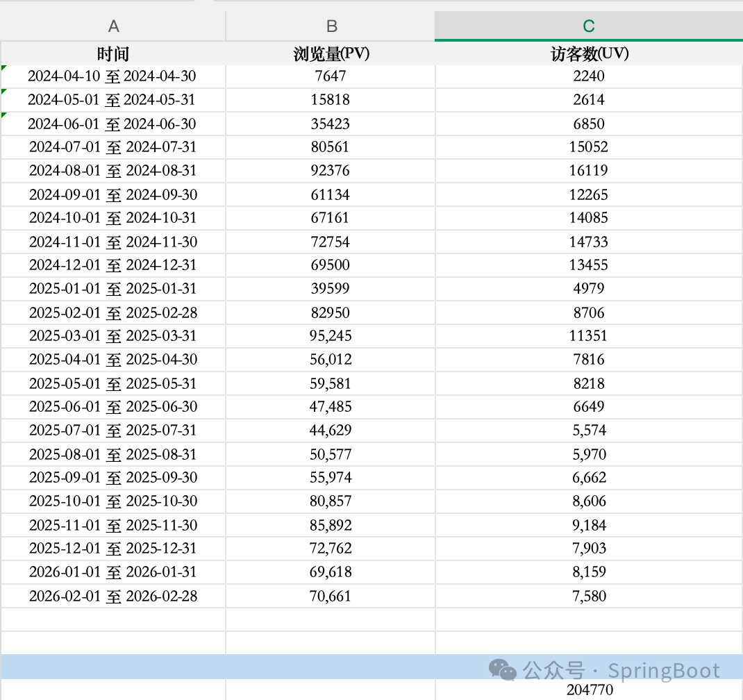Select cell 2024-07-01 至 2024-07-31

coord(113,147)
